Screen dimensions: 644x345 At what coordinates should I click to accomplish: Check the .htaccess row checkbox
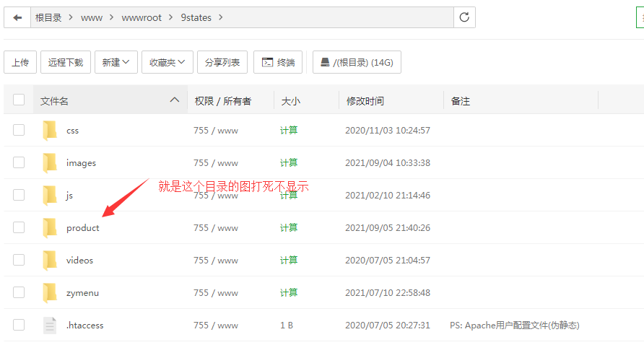click(19, 325)
